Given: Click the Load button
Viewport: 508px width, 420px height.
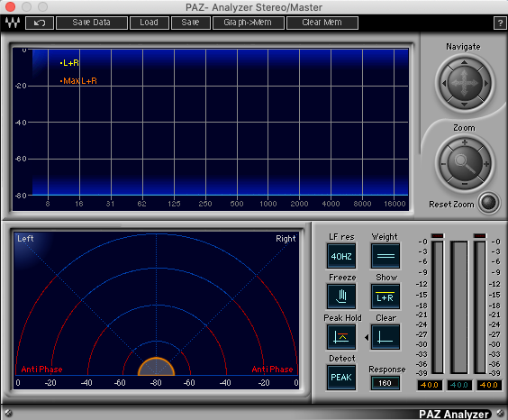Looking at the screenshot, I should click(x=149, y=23).
